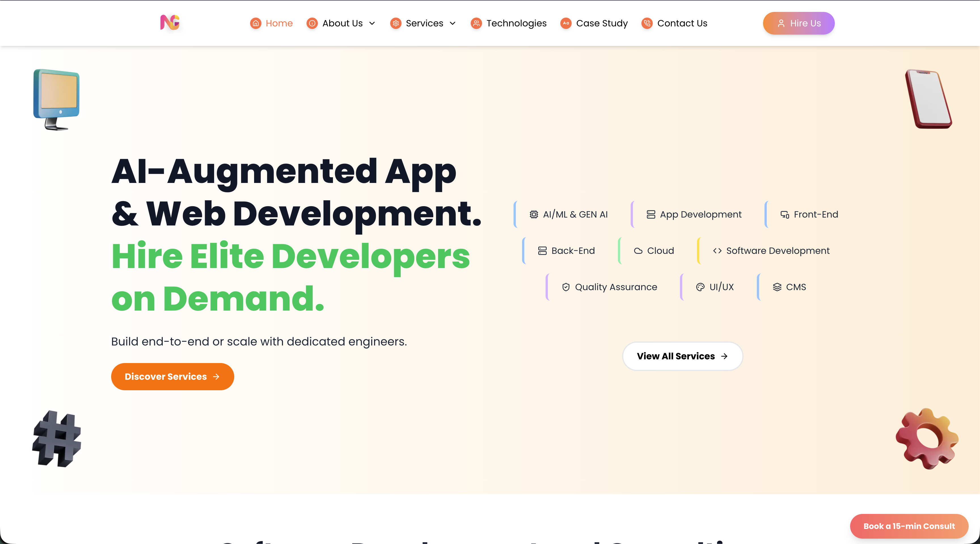Select the Quality Assurance shield icon
The height and width of the screenshot is (544, 980).
566,287
